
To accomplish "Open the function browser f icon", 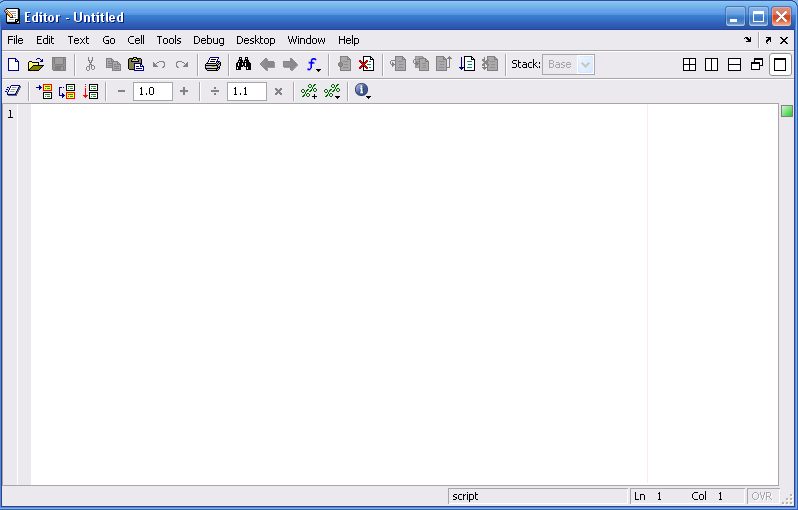I will pos(314,65).
